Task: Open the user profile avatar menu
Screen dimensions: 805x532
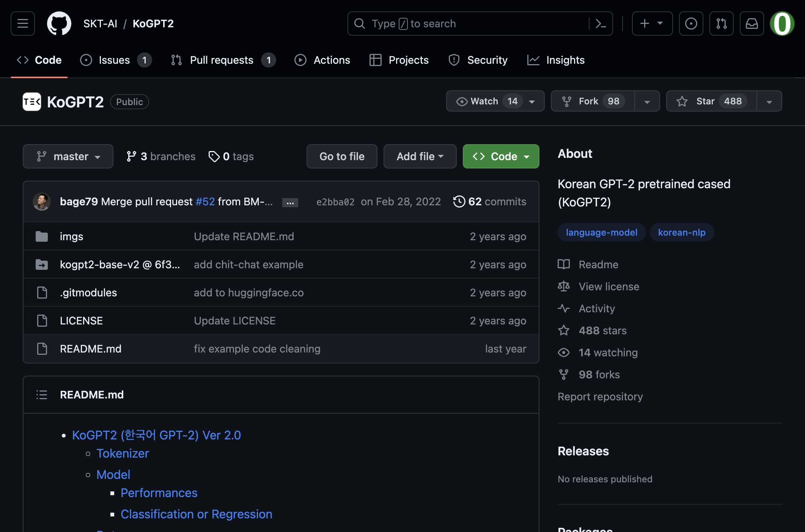Action: 782,24
